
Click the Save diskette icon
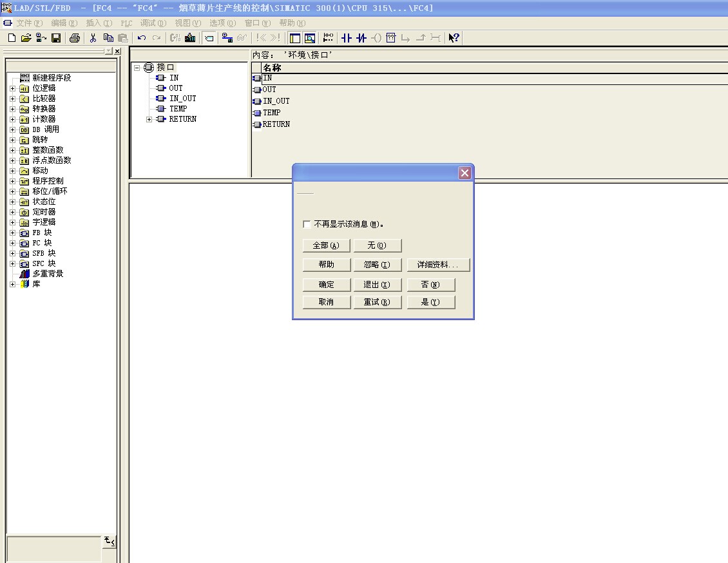pyautogui.click(x=56, y=38)
